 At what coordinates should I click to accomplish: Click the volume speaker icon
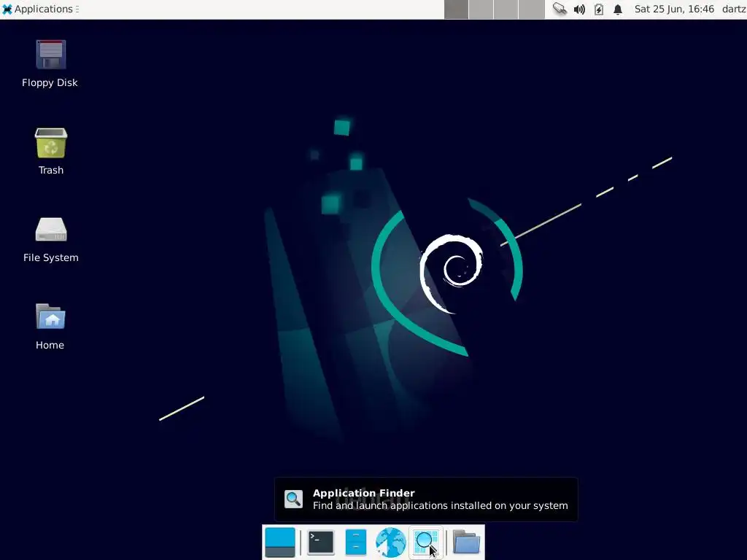coord(579,9)
